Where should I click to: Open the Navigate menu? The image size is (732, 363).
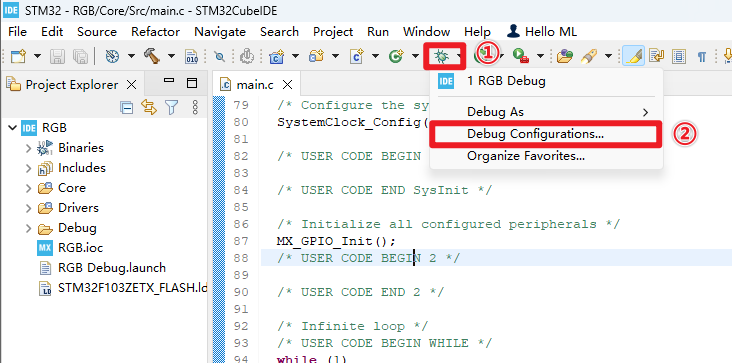(220, 32)
